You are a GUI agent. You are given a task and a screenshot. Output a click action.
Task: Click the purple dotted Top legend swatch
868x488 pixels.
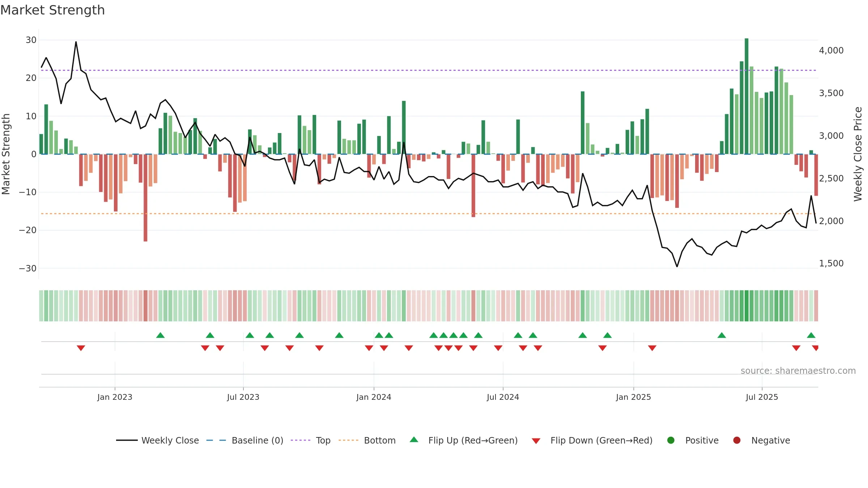301,440
